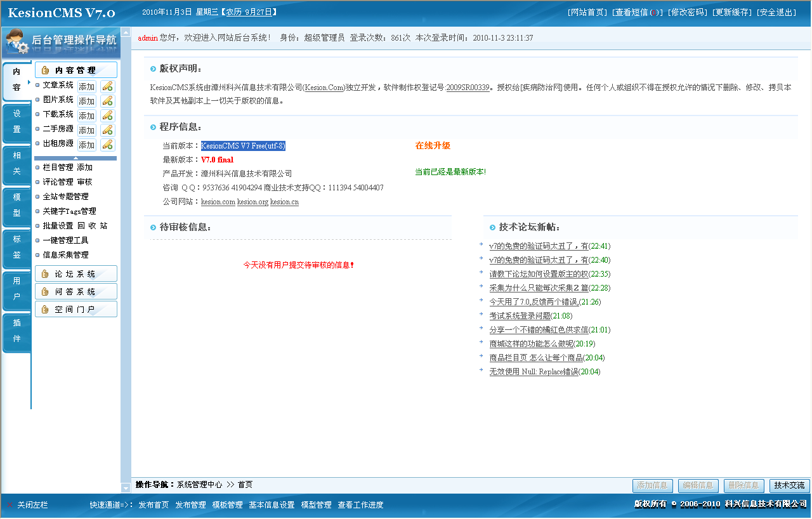Click the 删除信息 button

743,485
